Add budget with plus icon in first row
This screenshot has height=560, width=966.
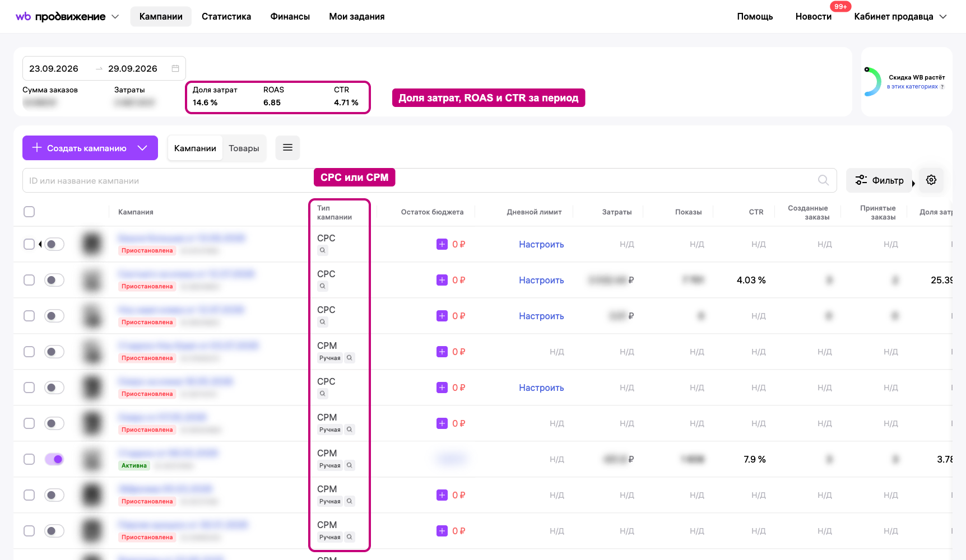coord(442,244)
